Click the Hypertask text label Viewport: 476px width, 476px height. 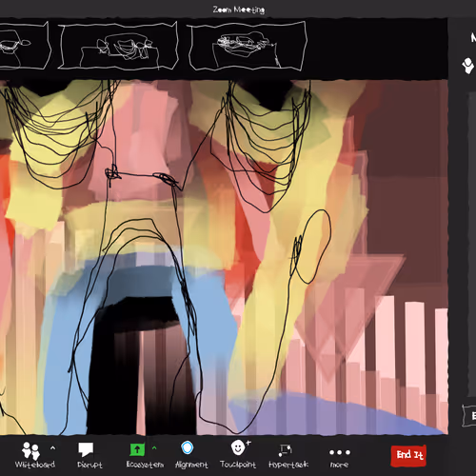288,465
